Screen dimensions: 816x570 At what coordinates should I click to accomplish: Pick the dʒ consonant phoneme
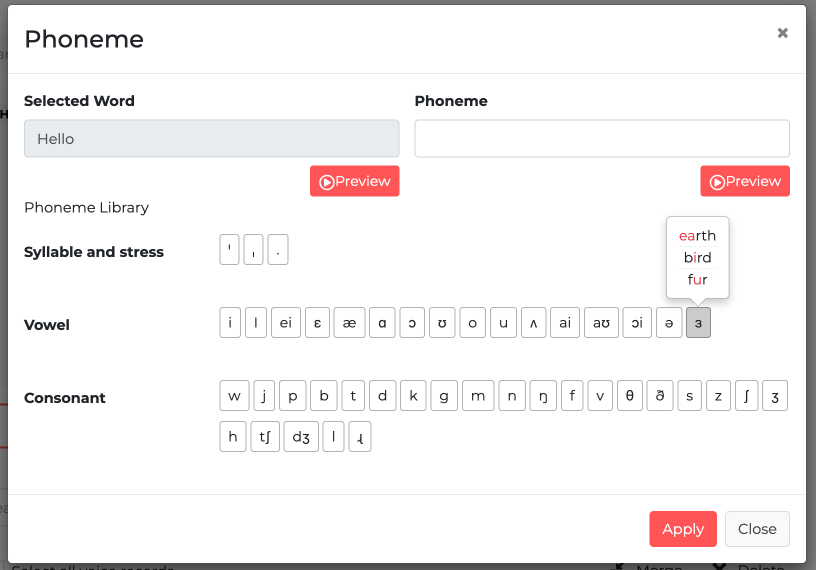tap(300, 437)
